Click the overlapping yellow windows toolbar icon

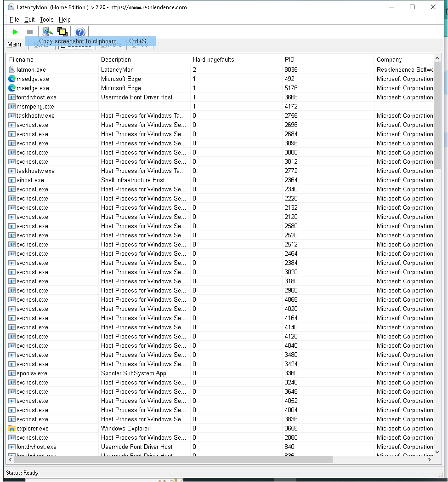[62, 32]
